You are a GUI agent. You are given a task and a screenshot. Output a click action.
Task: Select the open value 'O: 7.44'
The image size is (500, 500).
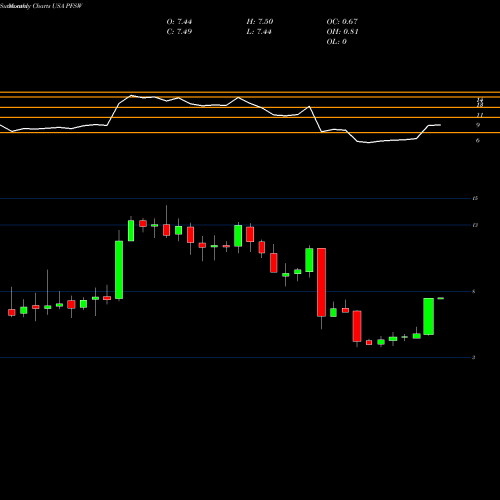(179, 22)
